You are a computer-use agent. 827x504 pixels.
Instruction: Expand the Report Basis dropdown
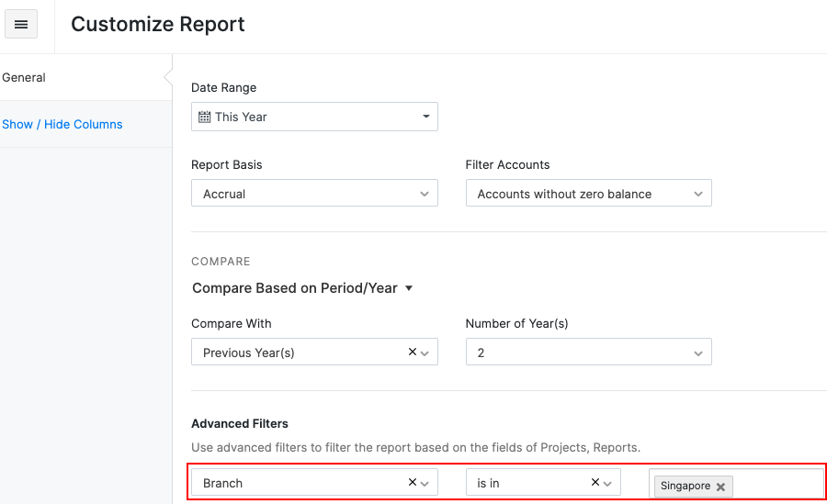click(424, 194)
